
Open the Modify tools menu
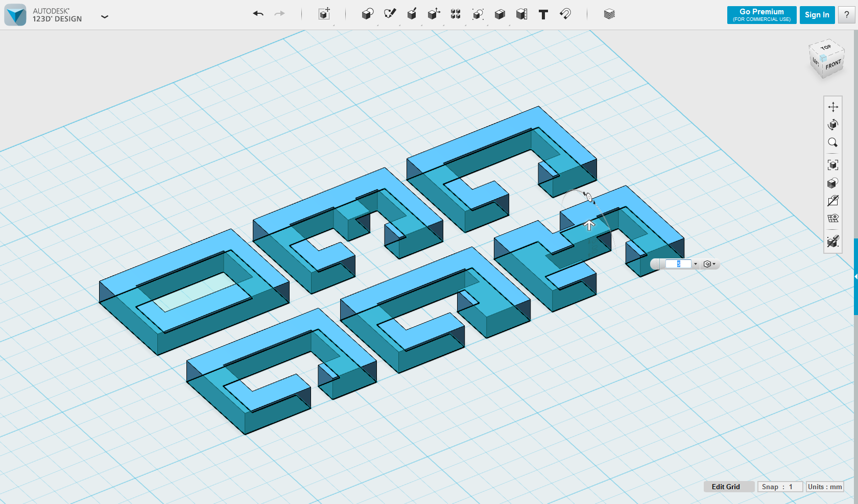tap(434, 14)
